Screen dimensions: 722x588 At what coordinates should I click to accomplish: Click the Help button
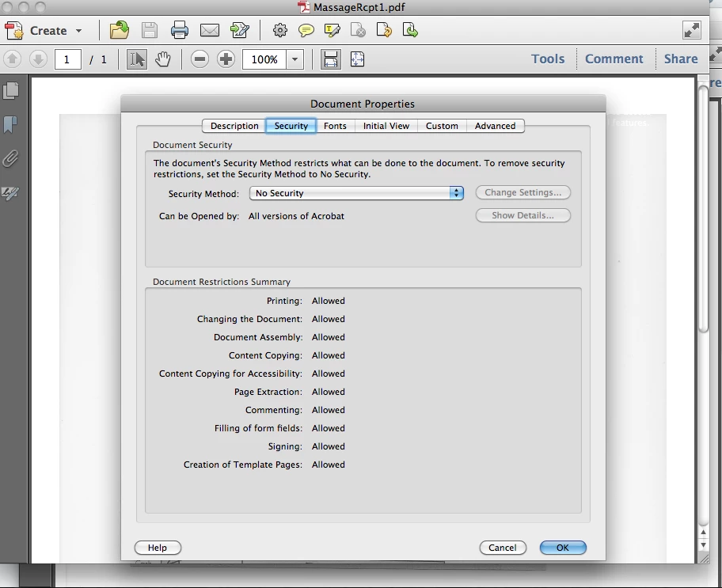[158, 548]
